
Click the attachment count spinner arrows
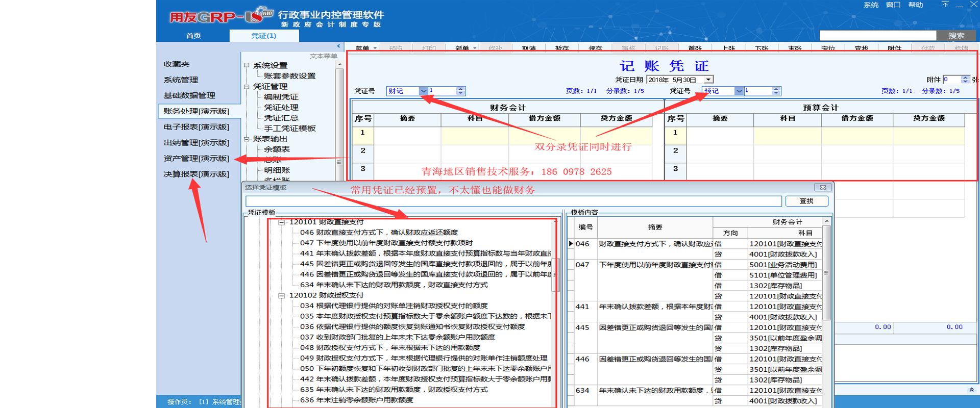point(965,80)
